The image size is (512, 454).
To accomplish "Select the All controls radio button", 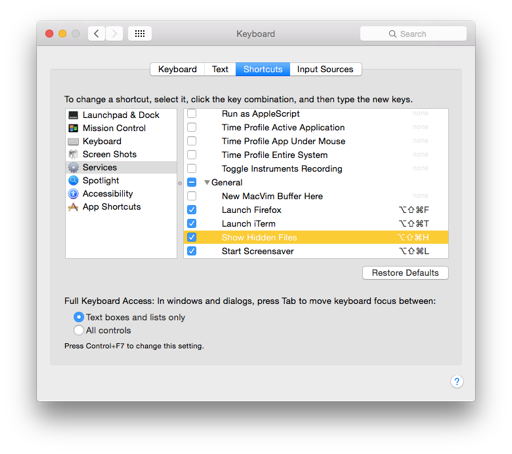I will 79,330.
